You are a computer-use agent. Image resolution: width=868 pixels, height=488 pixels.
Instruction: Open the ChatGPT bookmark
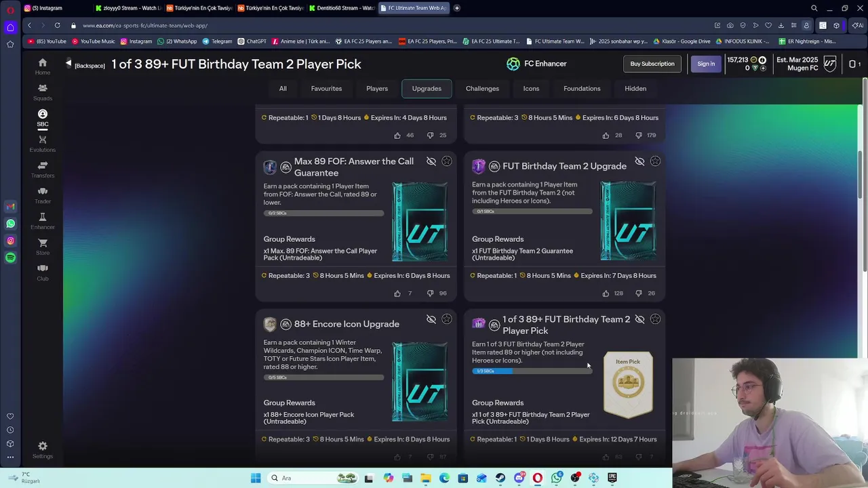[252, 41]
